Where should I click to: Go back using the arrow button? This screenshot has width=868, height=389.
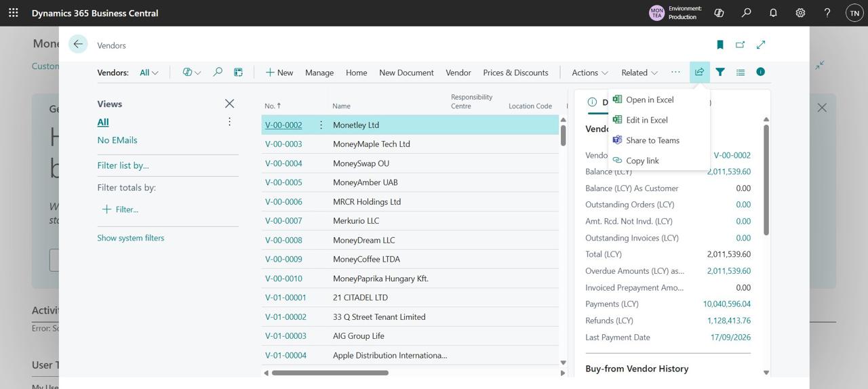78,45
